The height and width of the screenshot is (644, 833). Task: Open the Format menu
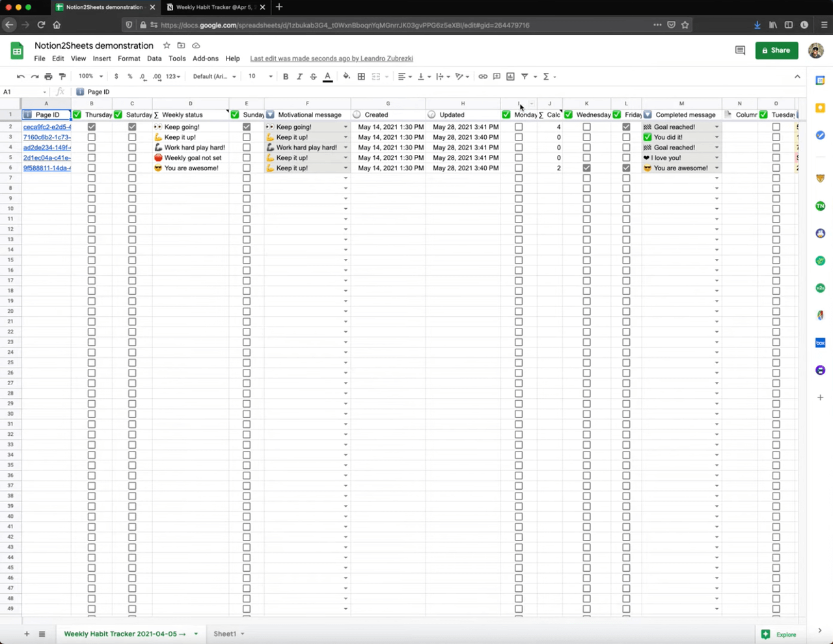[x=129, y=59]
